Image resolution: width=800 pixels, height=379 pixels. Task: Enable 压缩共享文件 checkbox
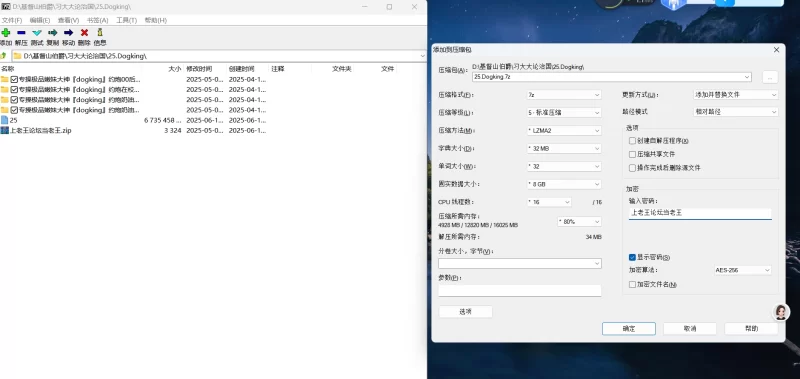(x=632, y=154)
